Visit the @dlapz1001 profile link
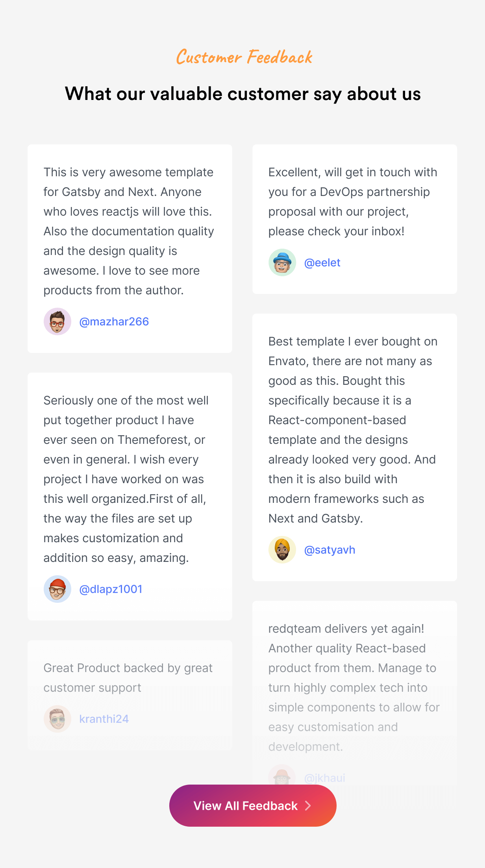Image resolution: width=485 pixels, height=868 pixels. (111, 589)
